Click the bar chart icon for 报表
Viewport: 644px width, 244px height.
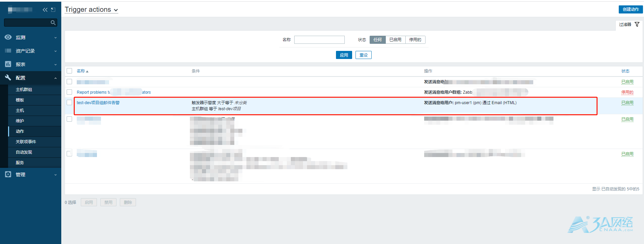point(8,64)
